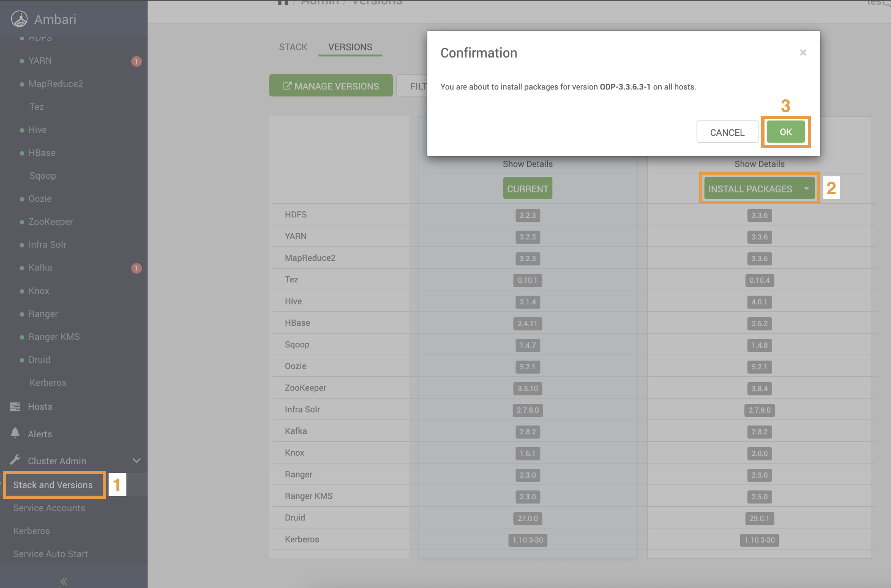The width and height of the screenshot is (891, 588).
Task: Open the Install Packages dropdown arrow
Action: coord(806,189)
